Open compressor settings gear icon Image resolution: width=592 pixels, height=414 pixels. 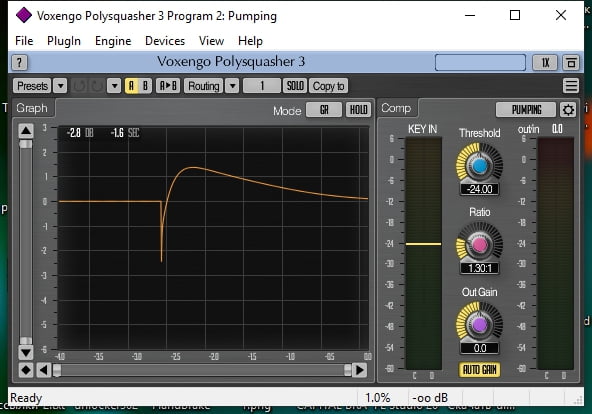[x=568, y=110]
